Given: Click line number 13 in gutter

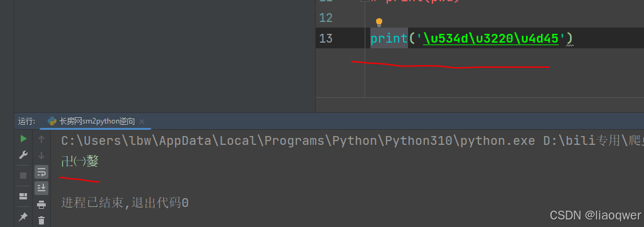Looking at the screenshot, I should click(x=326, y=39).
